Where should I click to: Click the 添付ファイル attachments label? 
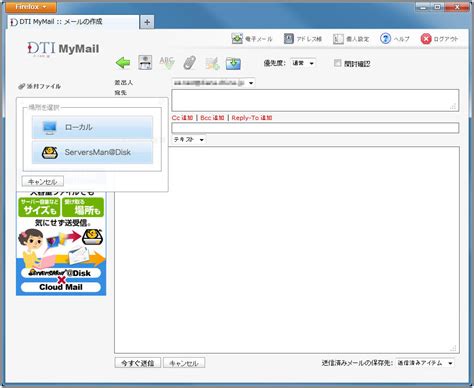tap(40, 86)
